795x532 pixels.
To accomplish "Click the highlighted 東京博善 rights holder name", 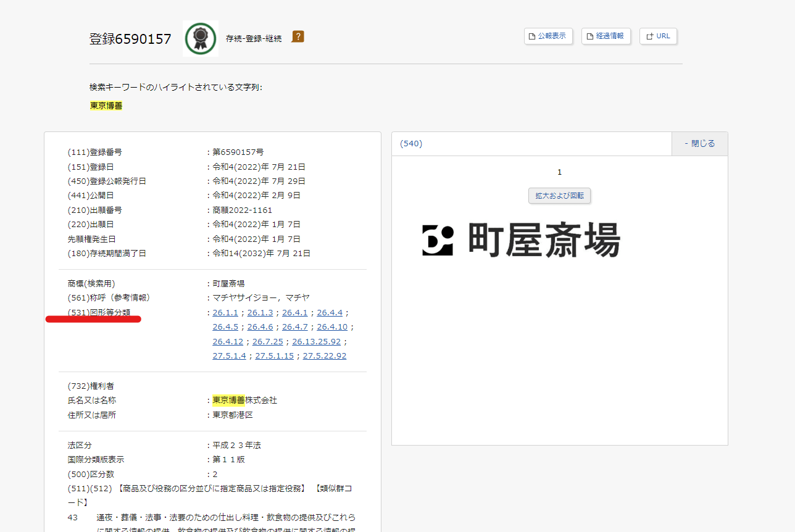I will [228, 401].
